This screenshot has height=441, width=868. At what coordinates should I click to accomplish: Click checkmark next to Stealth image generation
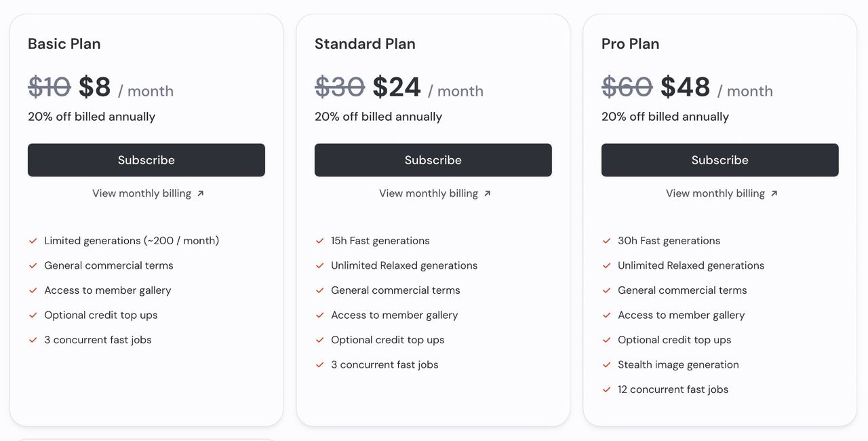607,365
